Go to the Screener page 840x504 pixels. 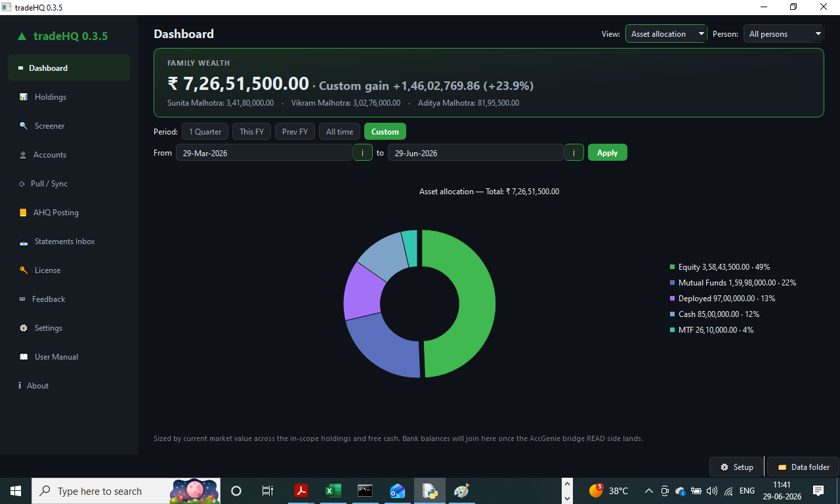[69, 126]
